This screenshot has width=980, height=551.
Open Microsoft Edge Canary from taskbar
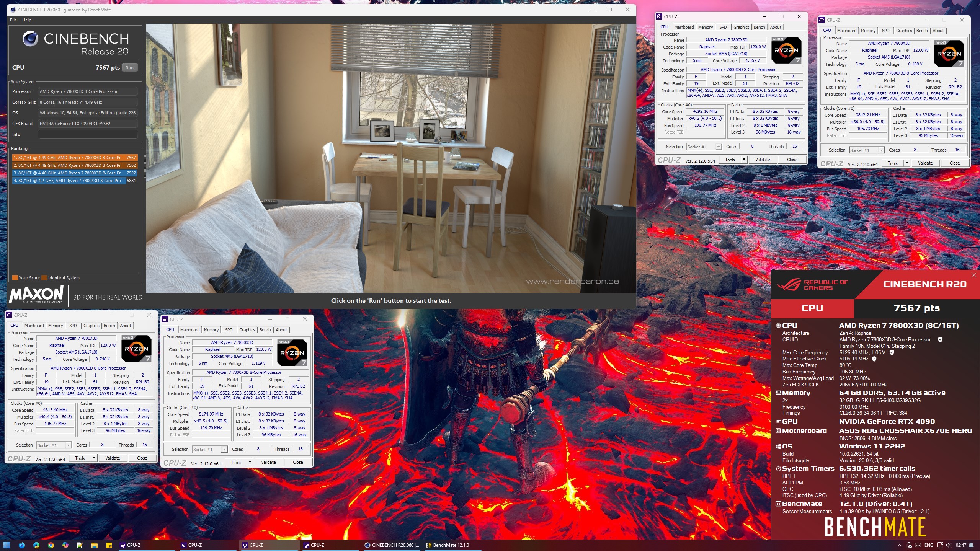(36, 545)
